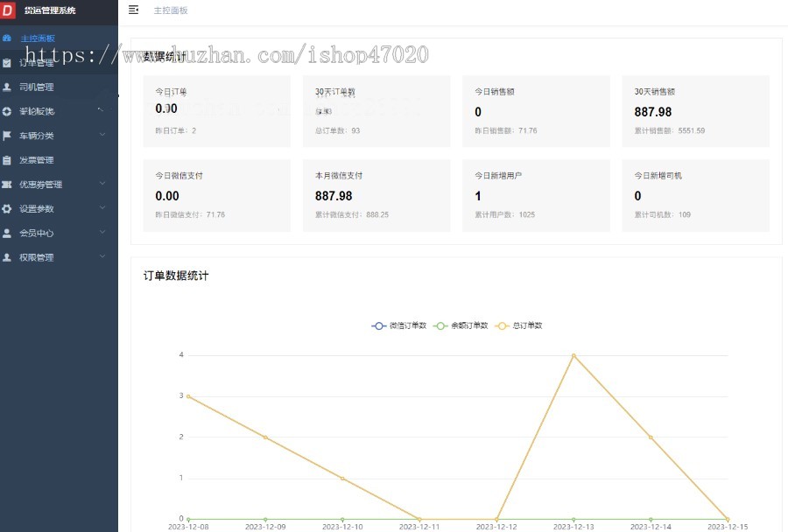Click the 发票管理 document icon

click(7, 160)
